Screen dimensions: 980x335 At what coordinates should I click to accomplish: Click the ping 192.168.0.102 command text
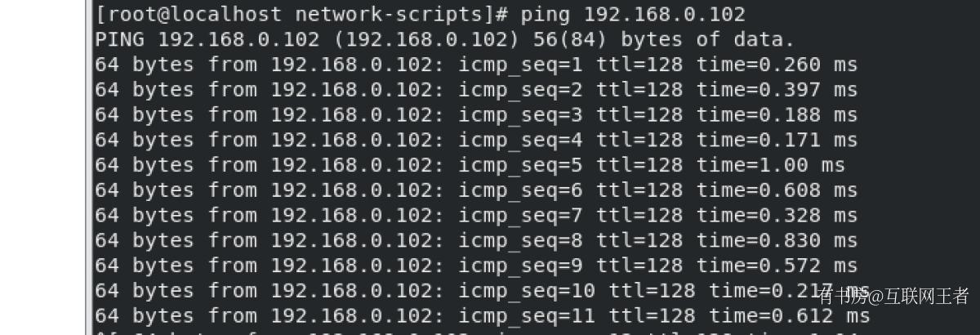(633, 15)
